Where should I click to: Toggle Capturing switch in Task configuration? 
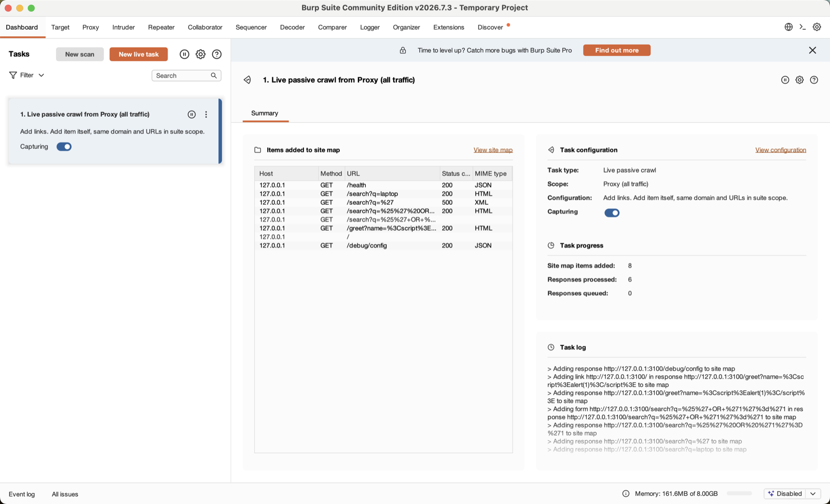click(x=612, y=213)
